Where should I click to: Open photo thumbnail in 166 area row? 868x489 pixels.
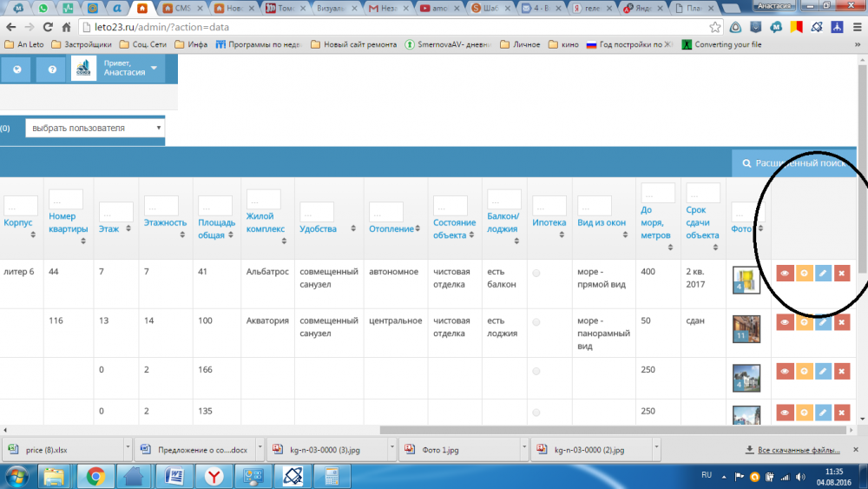click(746, 378)
